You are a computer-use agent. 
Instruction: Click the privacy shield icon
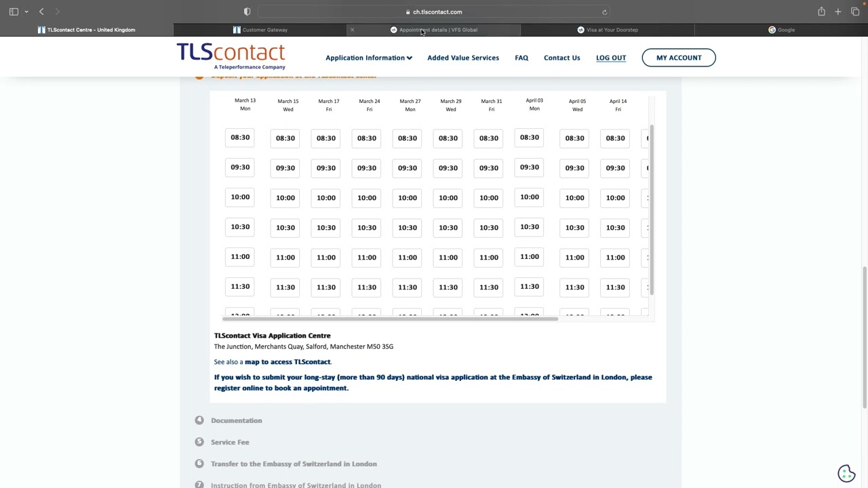pyautogui.click(x=247, y=12)
